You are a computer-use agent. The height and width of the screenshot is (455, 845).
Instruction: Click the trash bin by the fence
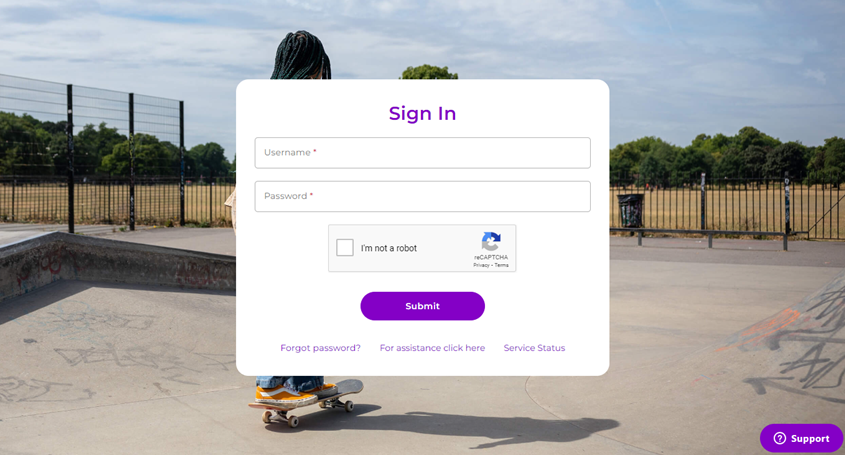coord(630,211)
